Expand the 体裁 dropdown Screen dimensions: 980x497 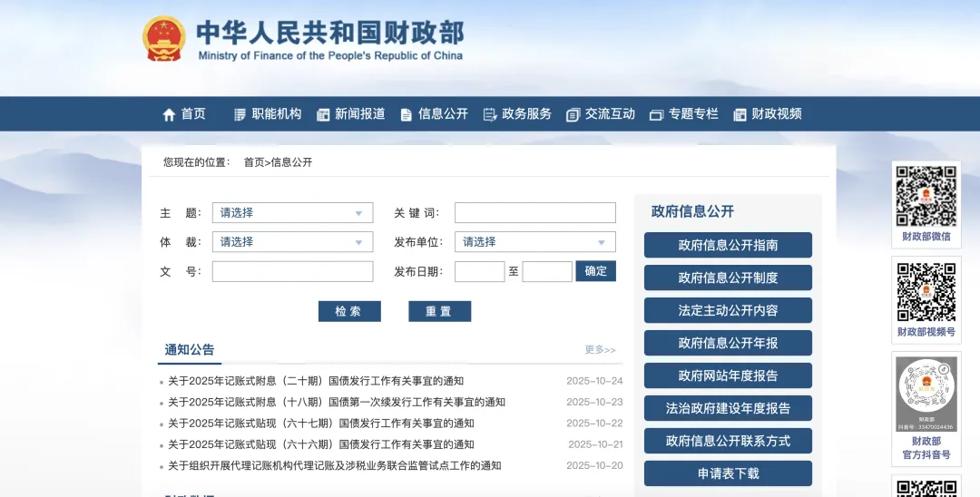(292, 242)
